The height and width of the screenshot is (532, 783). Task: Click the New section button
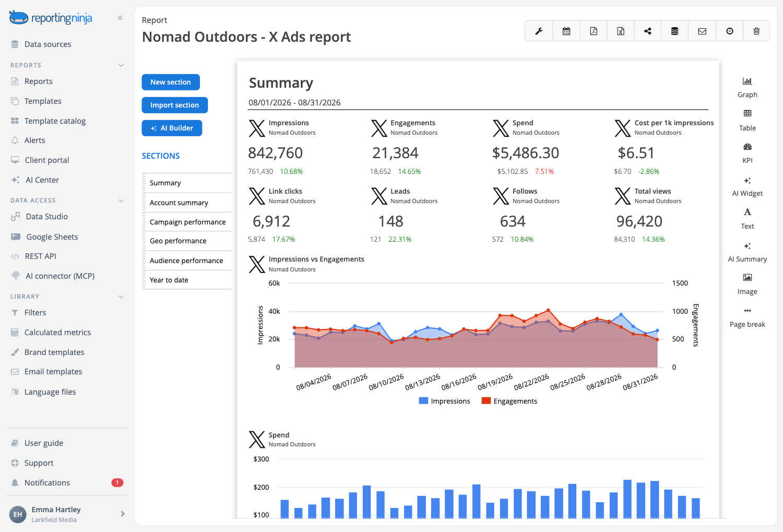(x=171, y=82)
